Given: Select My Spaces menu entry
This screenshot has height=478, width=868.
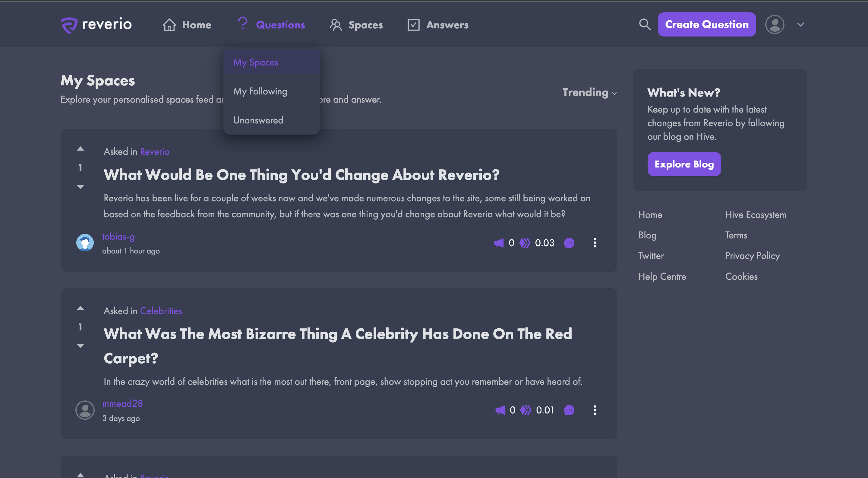Looking at the screenshot, I should click(x=272, y=62).
